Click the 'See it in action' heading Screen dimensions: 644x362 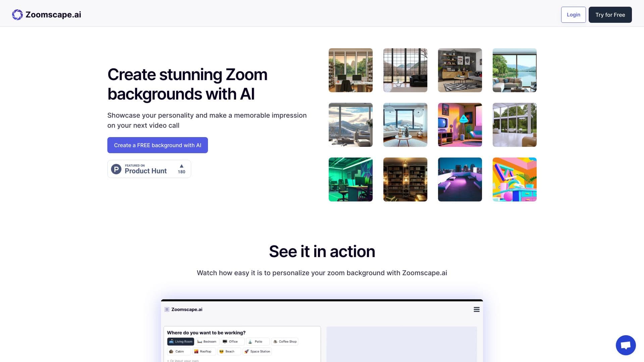(x=322, y=251)
